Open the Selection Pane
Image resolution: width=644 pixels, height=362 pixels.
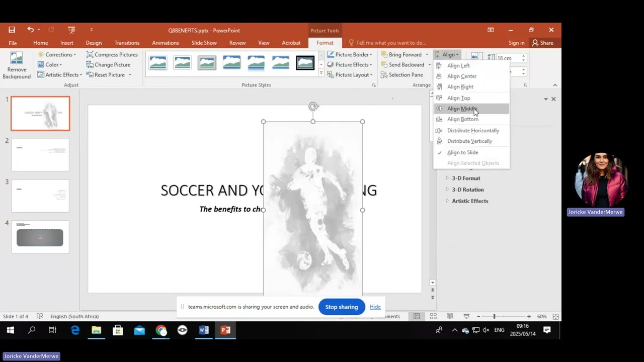[401, 74]
